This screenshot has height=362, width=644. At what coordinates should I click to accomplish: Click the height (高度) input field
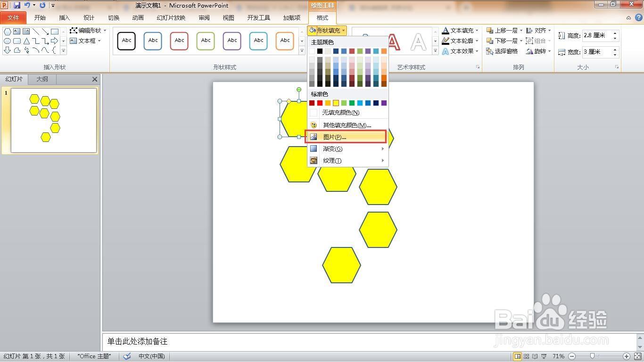(x=601, y=35)
